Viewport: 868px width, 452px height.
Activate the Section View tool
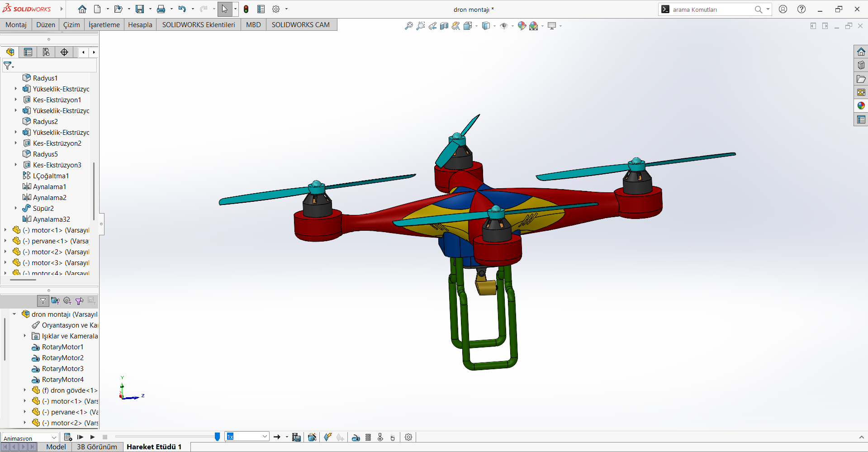(444, 26)
